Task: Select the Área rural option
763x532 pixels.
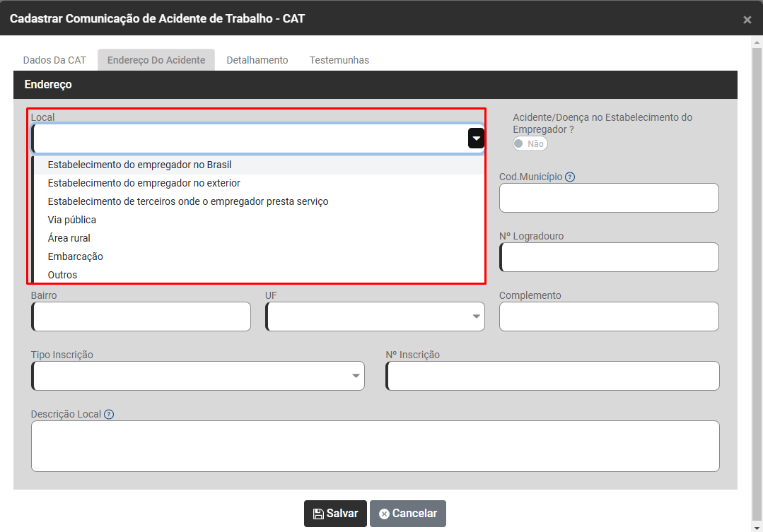Action: click(x=259, y=238)
